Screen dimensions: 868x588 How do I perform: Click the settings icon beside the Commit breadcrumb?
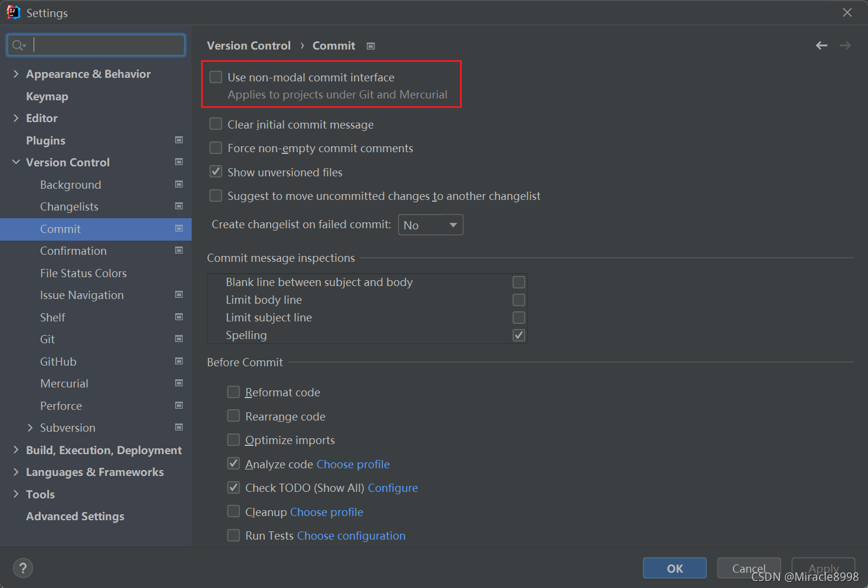370,45
